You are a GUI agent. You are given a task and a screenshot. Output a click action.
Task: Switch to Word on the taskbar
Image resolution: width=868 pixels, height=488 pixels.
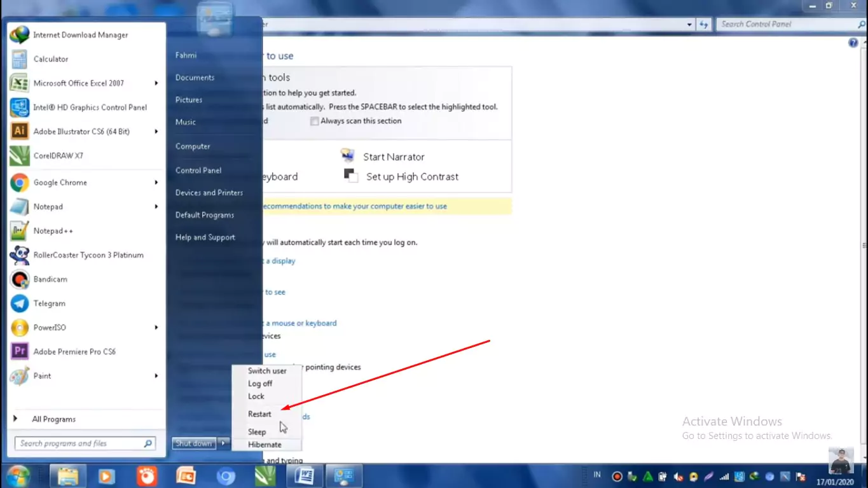point(304,476)
